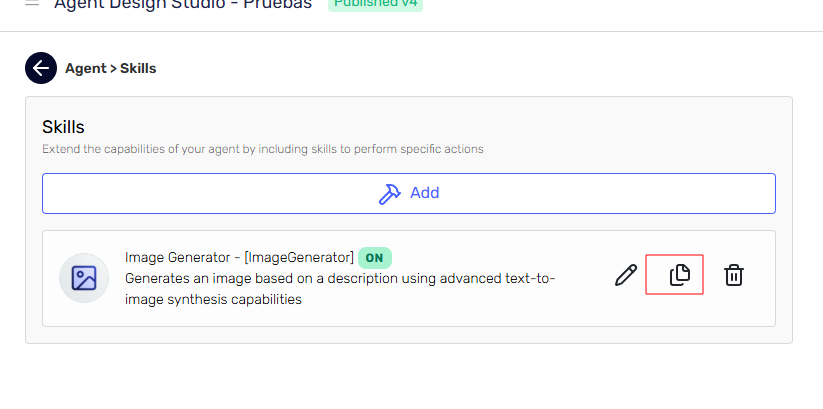Click the Image Generator picture icon

(x=84, y=278)
